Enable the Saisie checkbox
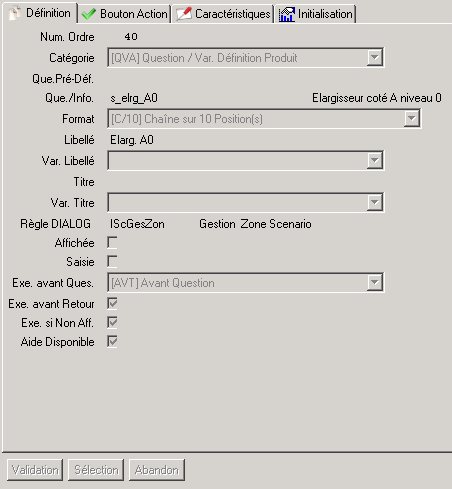 (x=112, y=262)
